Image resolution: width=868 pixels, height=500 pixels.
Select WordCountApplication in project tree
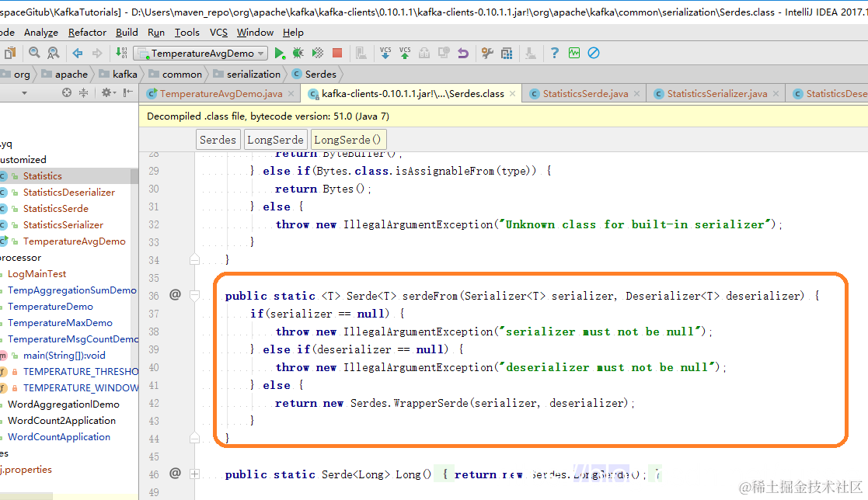coord(59,437)
